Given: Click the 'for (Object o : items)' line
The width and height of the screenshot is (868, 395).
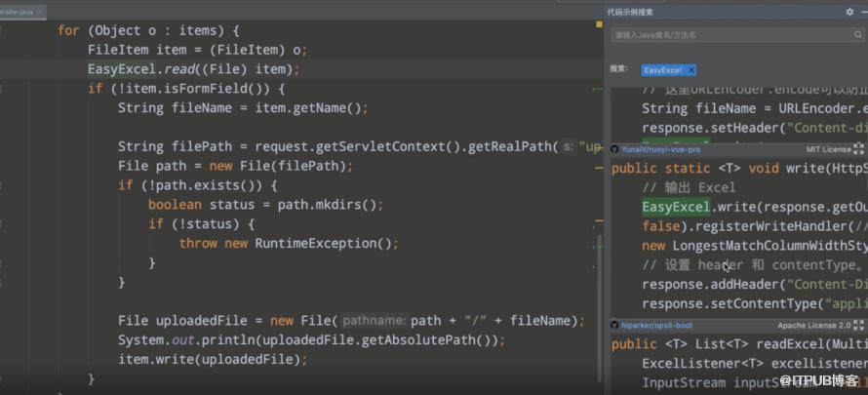Looking at the screenshot, I should coord(148,30).
